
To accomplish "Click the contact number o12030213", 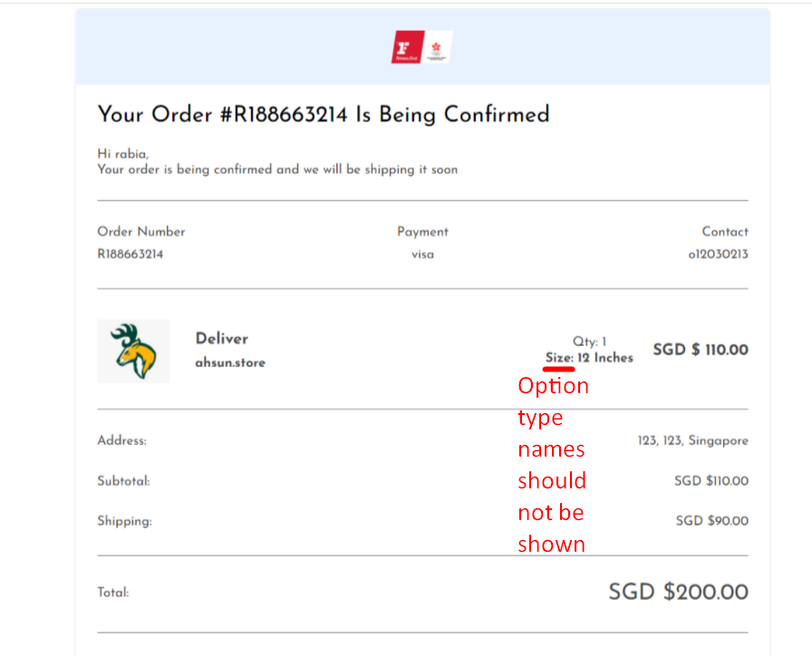I will [718, 255].
